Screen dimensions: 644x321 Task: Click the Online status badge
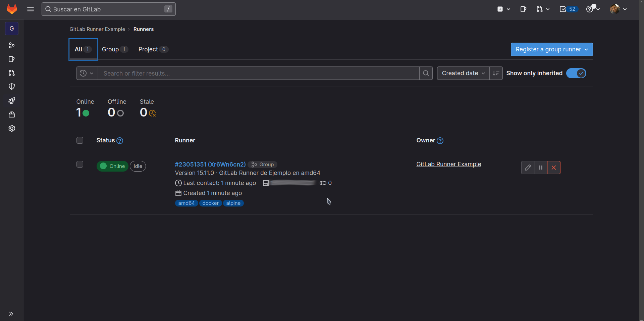[x=112, y=166]
